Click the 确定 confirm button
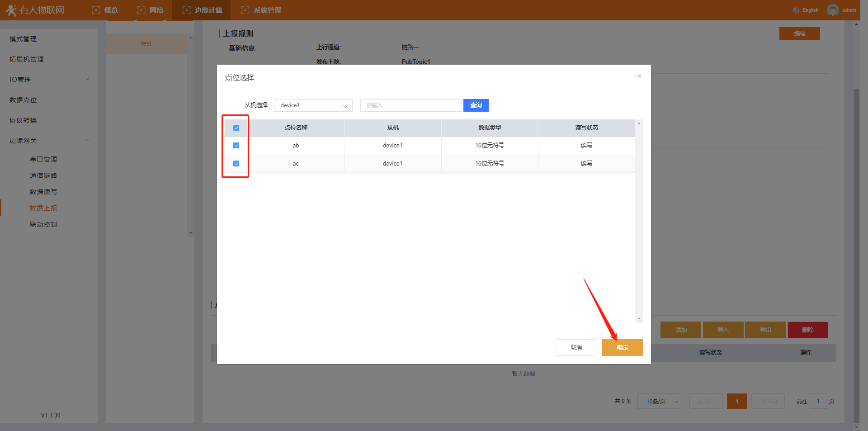 click(622, 347)
